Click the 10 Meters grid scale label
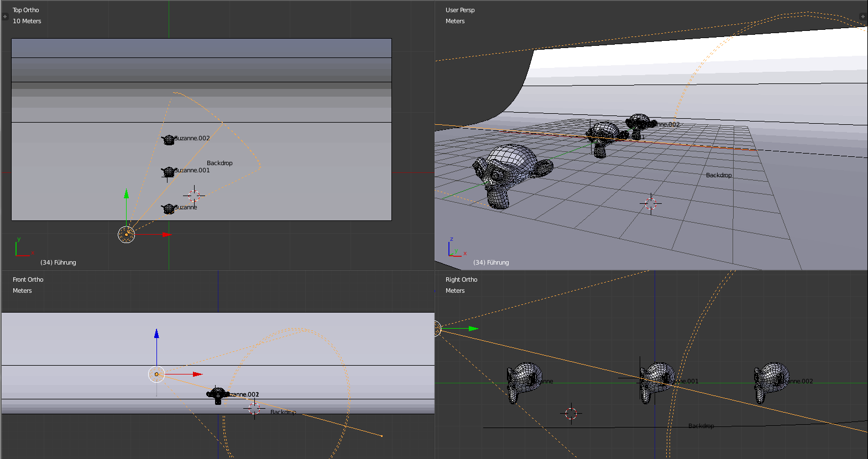 [27, 21]
